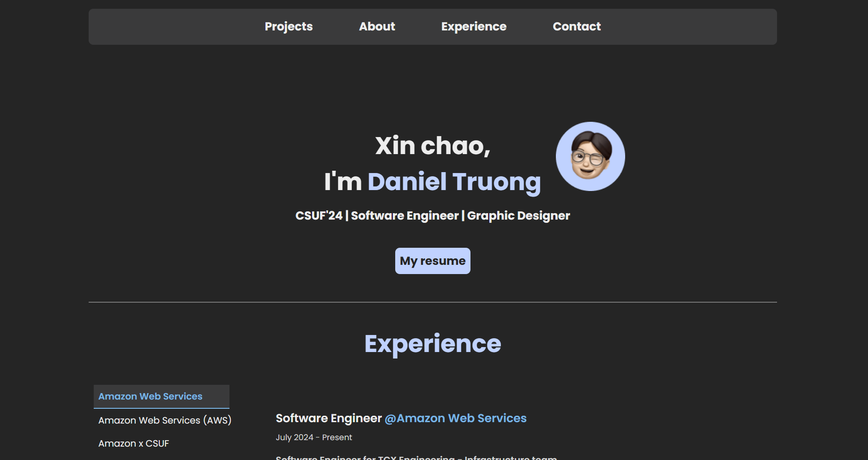The height and width of the screenshot is (460, 868).
Task: Click the My resume button
Action: click(432, 260)
